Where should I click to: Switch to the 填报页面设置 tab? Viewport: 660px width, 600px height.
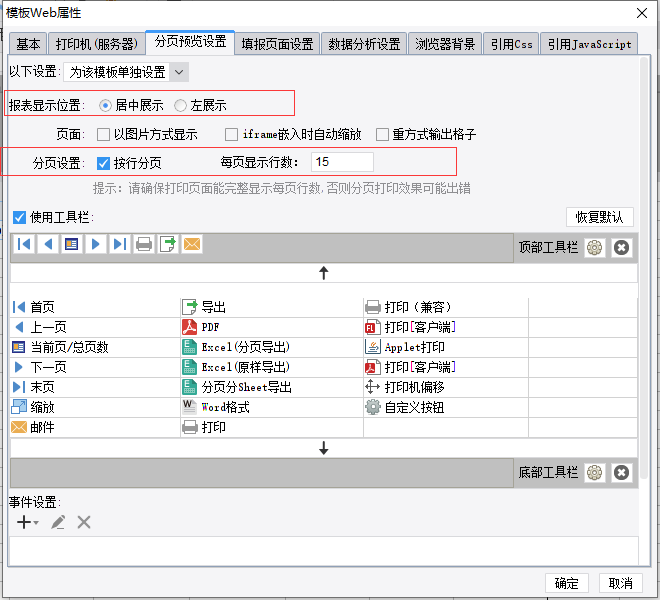pyautogui.click(x=277, y=44)
